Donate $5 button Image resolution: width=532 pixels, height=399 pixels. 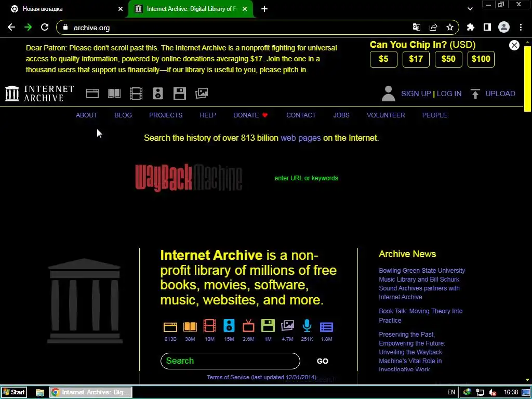coord(383,59)
